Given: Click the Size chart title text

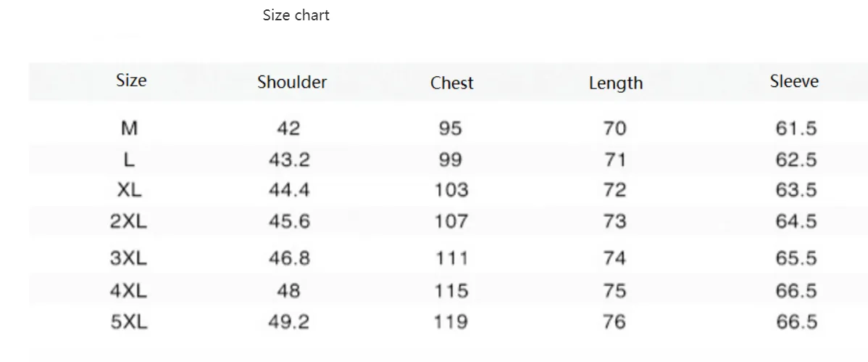Looking at the screenshot, I should [x=296, y=15].
